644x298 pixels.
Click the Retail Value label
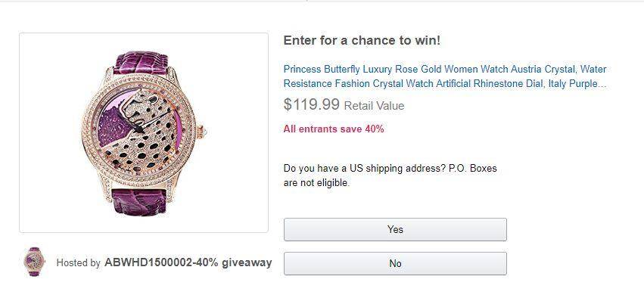[x=374, y=105]
